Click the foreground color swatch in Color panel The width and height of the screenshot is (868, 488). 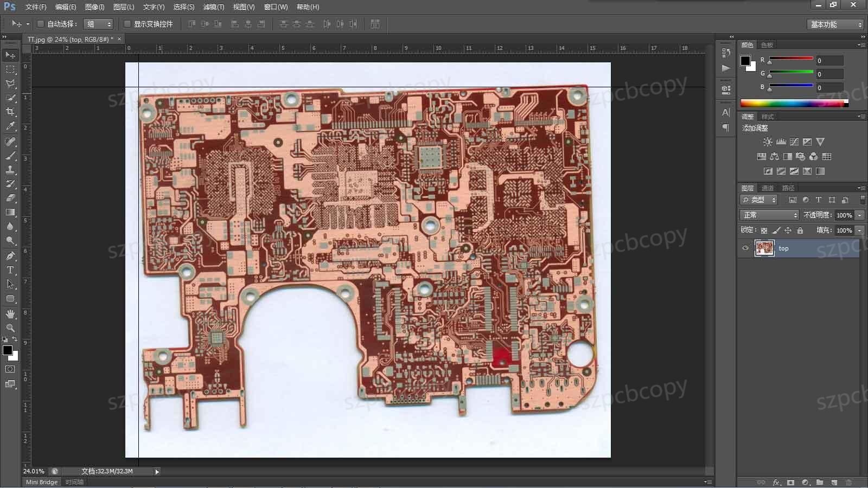pos(746,61)
